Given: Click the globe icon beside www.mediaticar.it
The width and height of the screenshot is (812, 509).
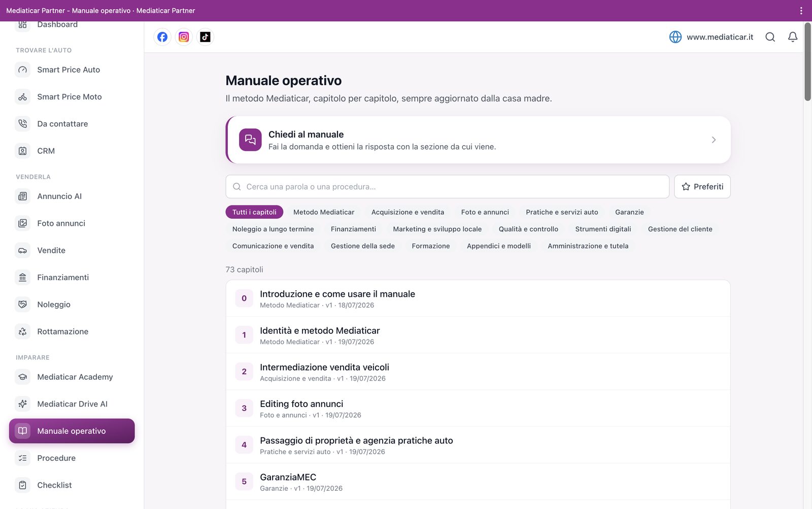Looking at the screenshot, I should point(675,37).
